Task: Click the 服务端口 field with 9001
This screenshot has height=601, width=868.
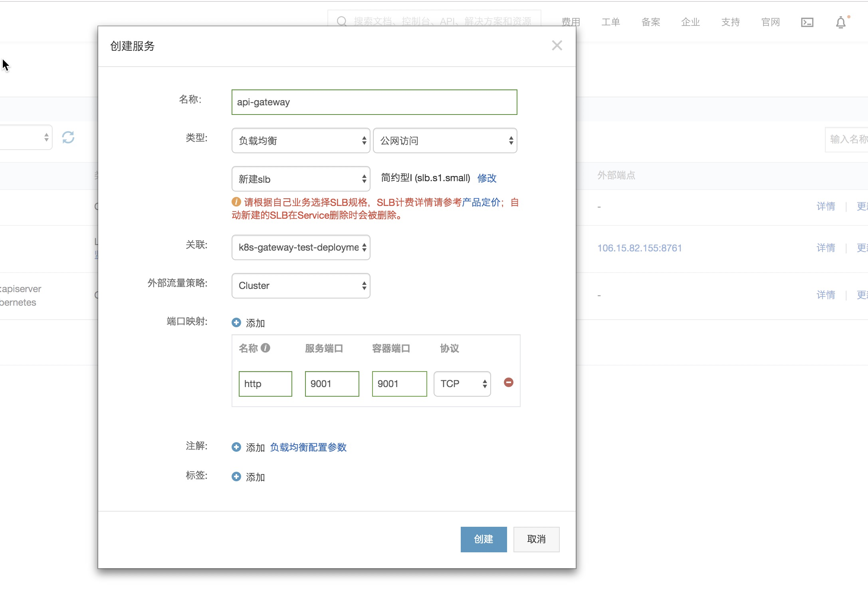Action: pos(332,384)
